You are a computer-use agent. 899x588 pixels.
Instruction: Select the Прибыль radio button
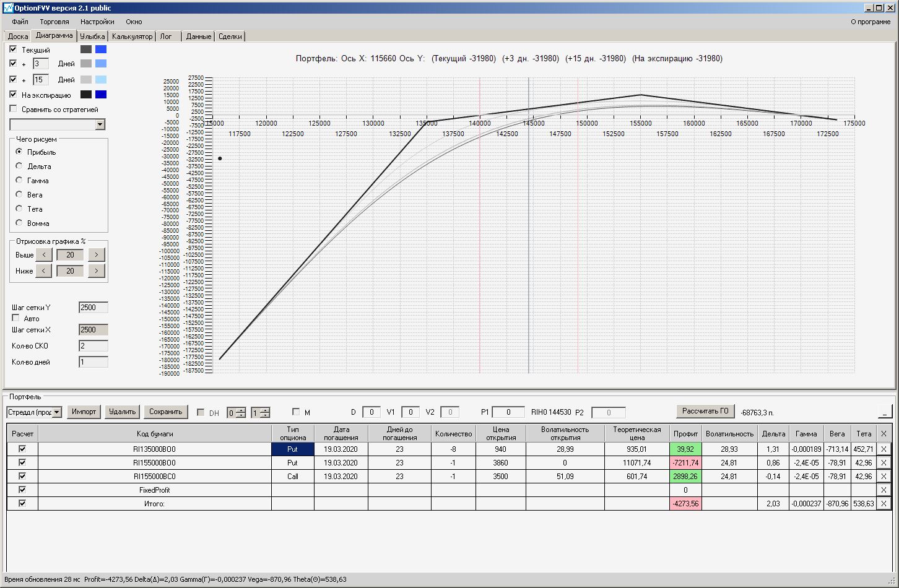19,152
